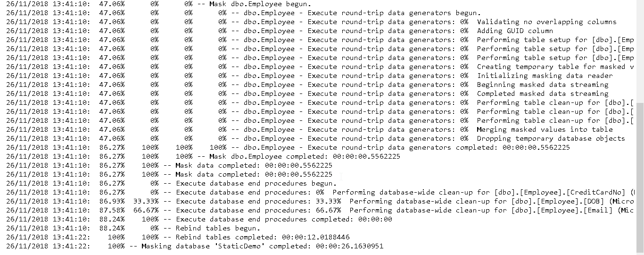Click the CreditCardNo clean-up log line

coord(405,193)
